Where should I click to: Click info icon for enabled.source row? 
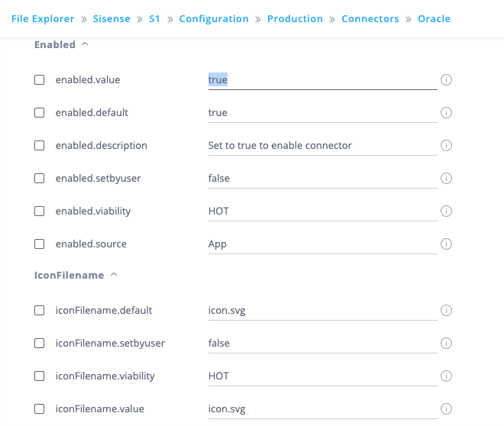tap(447, 244)
